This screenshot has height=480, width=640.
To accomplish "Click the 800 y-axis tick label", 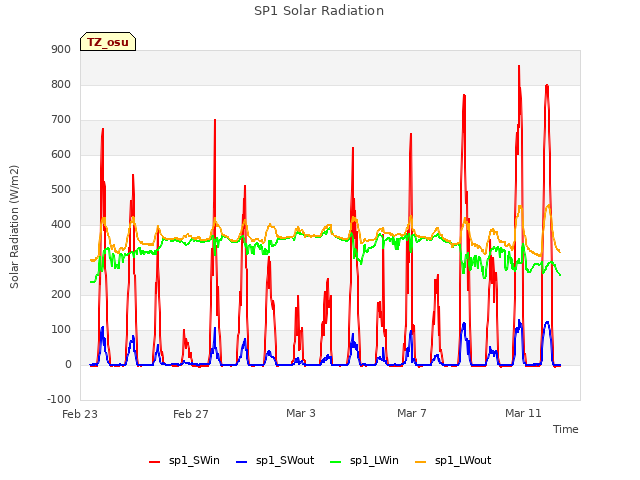I will [x=61, y=84].
